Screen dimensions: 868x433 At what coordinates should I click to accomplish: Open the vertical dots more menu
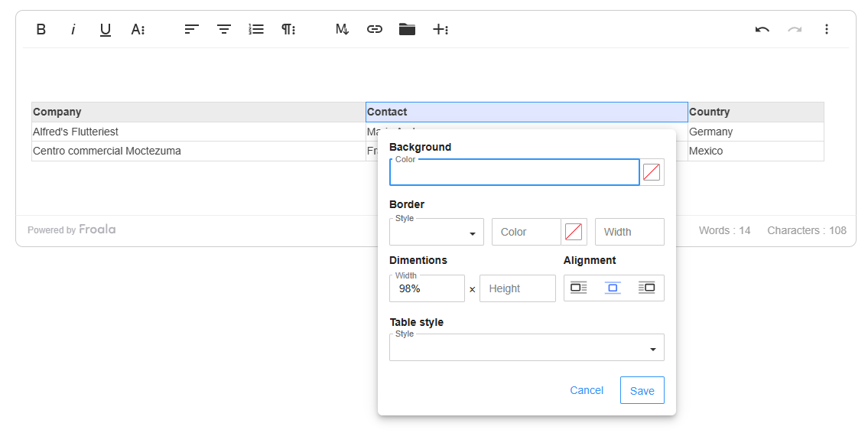pyautogui.click(x=826, y=29)
